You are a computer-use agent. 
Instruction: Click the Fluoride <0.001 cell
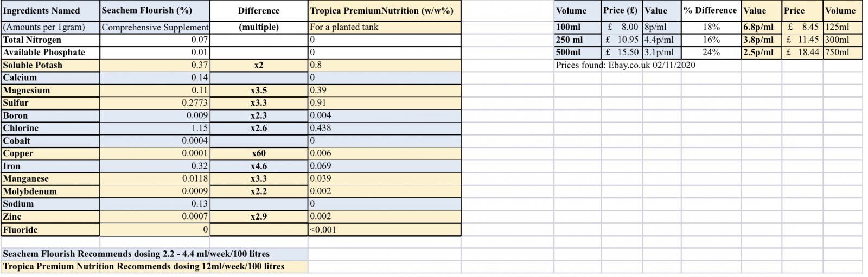[x=384, y=230]
